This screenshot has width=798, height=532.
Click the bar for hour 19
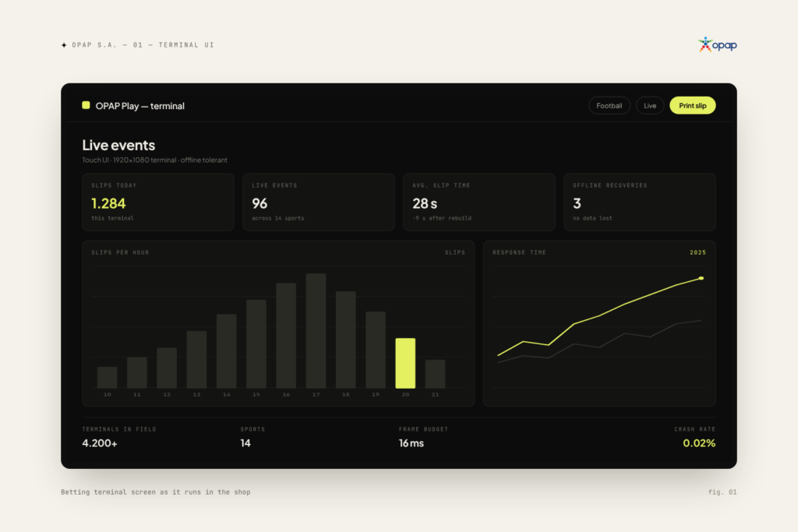(376, 350)
